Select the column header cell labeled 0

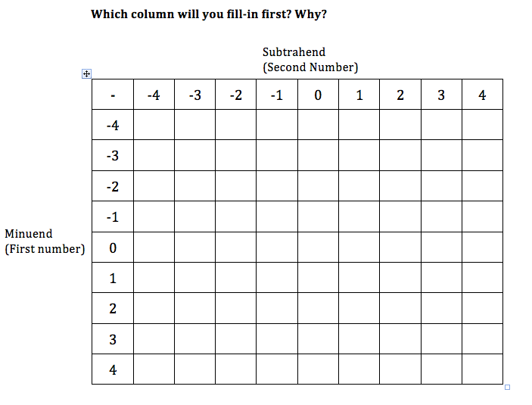click(318, 95)
